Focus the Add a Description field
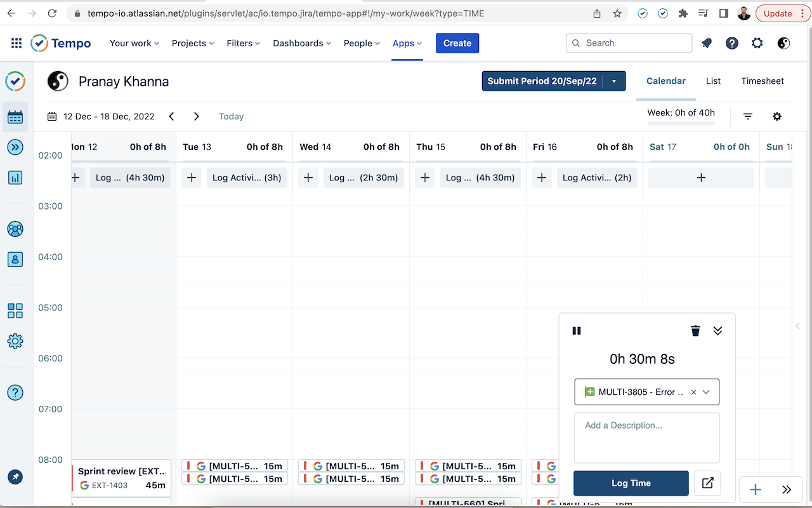This screenshot has height=508, width=812. [647, 438]
